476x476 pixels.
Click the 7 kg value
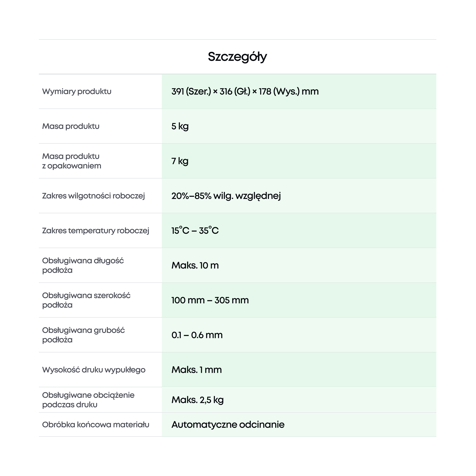click(x=180, y=161)
